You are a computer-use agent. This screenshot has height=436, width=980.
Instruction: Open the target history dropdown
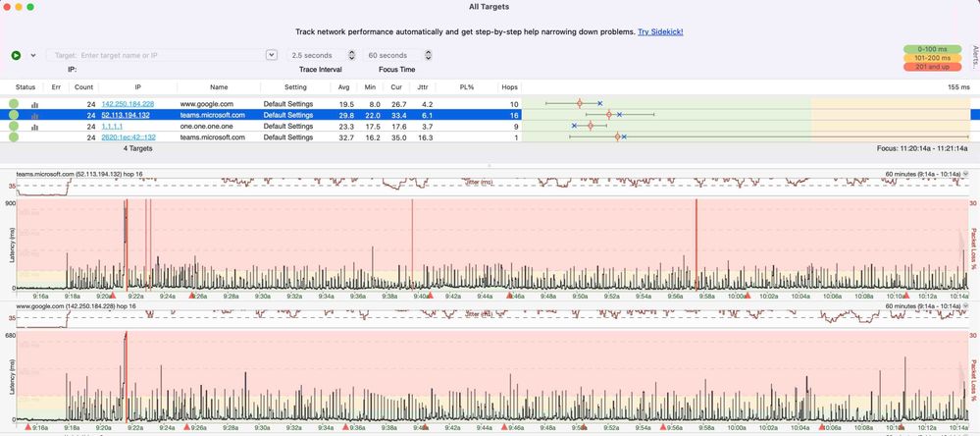[272, 55]
